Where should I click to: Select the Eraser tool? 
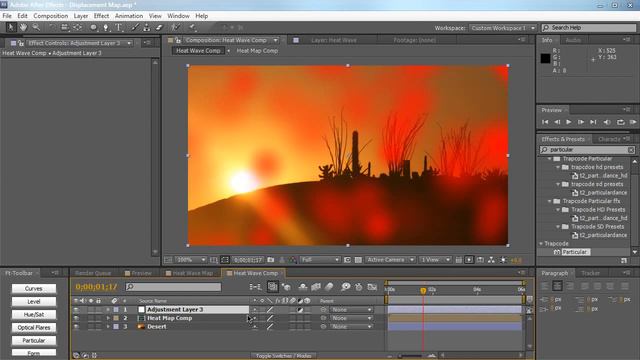159,27
